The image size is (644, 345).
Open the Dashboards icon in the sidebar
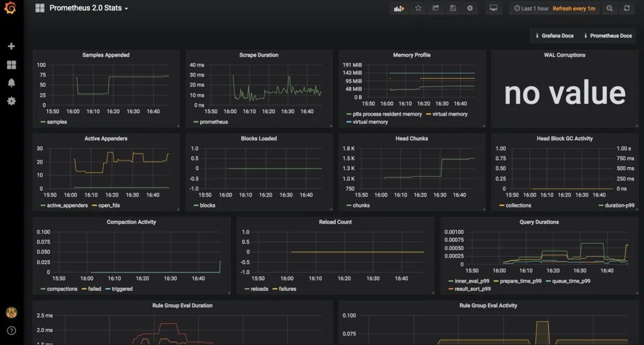[x=11, y=65]
